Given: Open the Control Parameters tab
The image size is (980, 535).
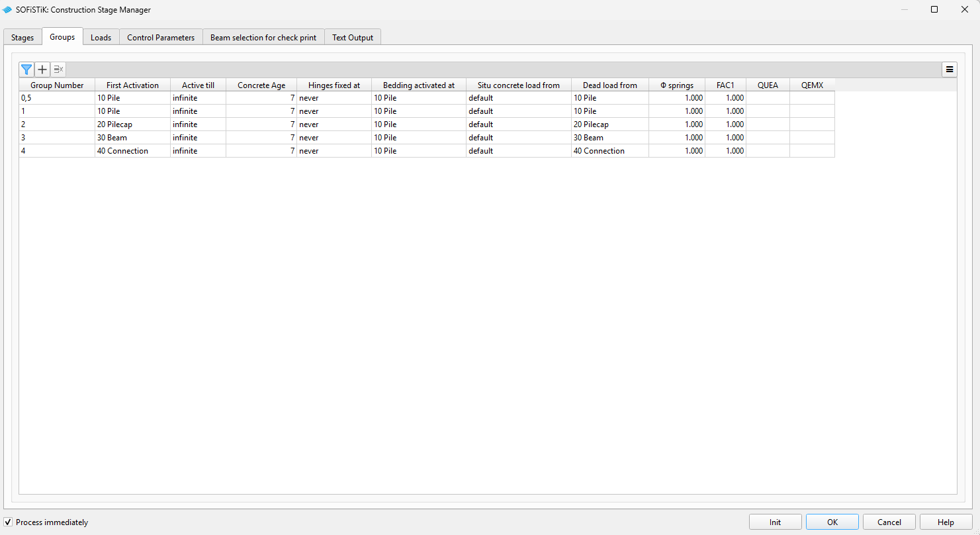Looking at the screenshot, I should point(161,38).
